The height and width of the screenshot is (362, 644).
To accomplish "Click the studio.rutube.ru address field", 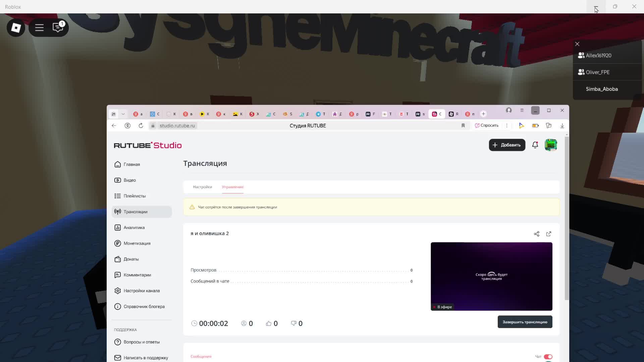I will coord(177,125).
